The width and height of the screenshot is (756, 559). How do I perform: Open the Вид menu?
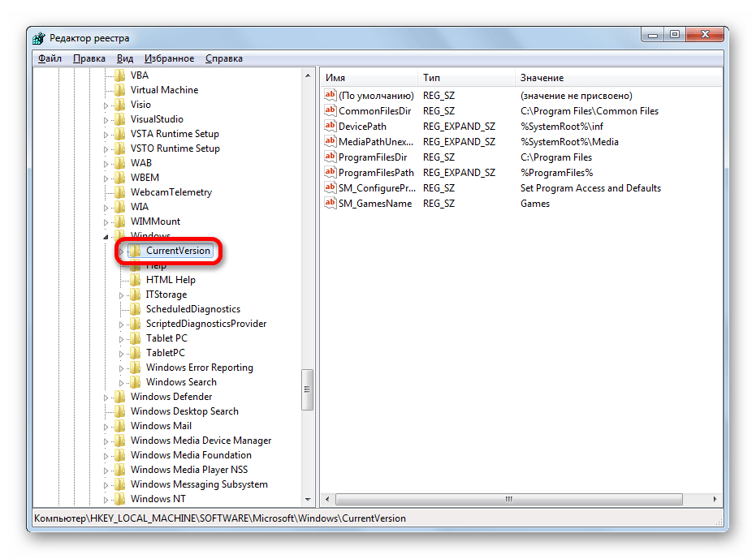tap(125, 58)
